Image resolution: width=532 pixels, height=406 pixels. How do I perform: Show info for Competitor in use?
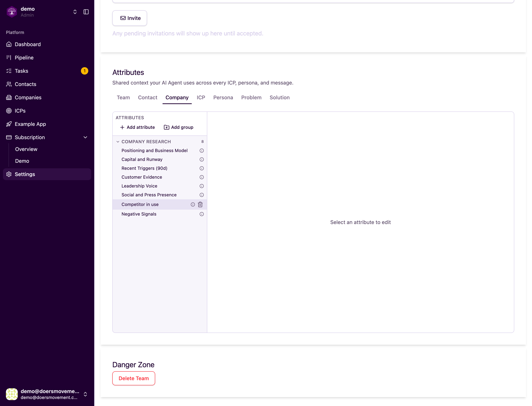(193, 204)
